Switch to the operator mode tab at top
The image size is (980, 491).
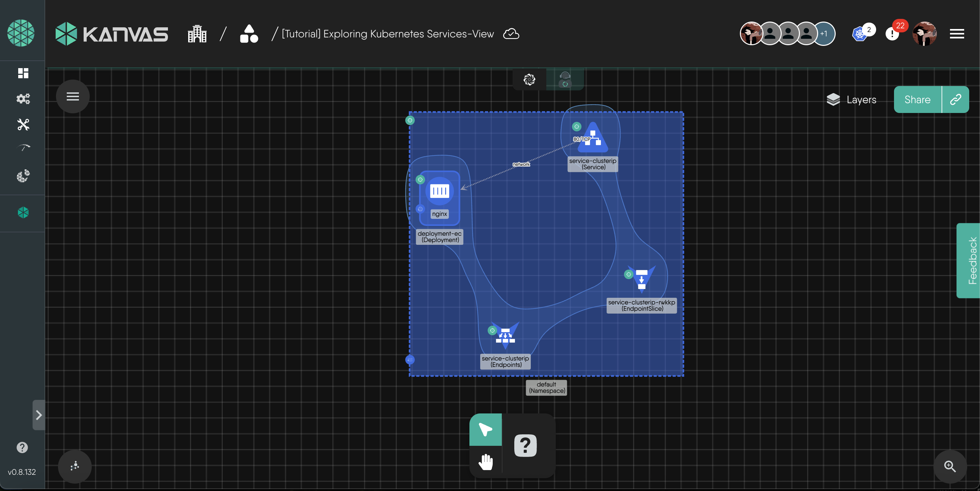pyautogui.click(x=565, y=80)
